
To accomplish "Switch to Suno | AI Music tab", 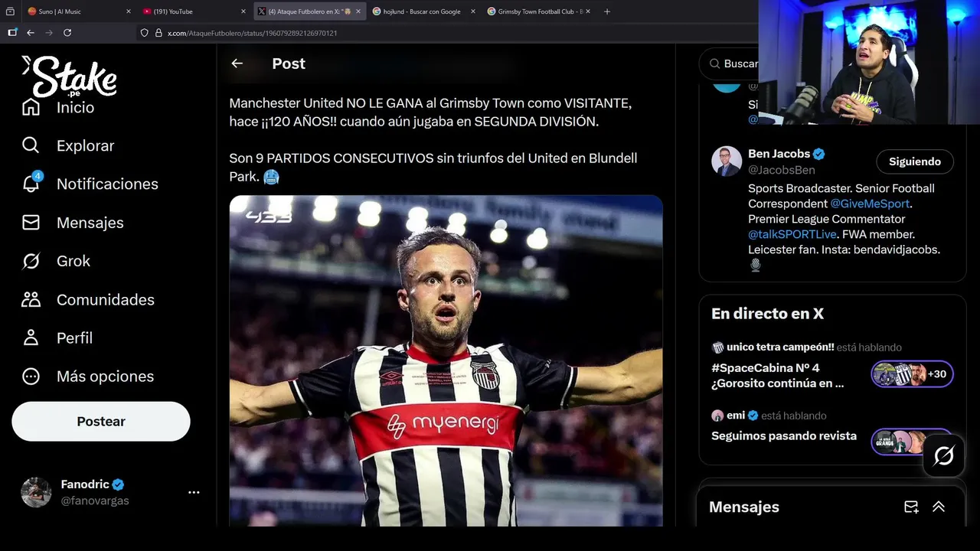I will (x=78, y=11).
